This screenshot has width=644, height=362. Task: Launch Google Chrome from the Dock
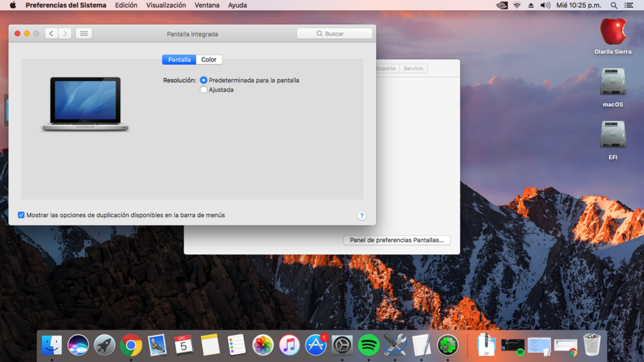click(131, 345)
